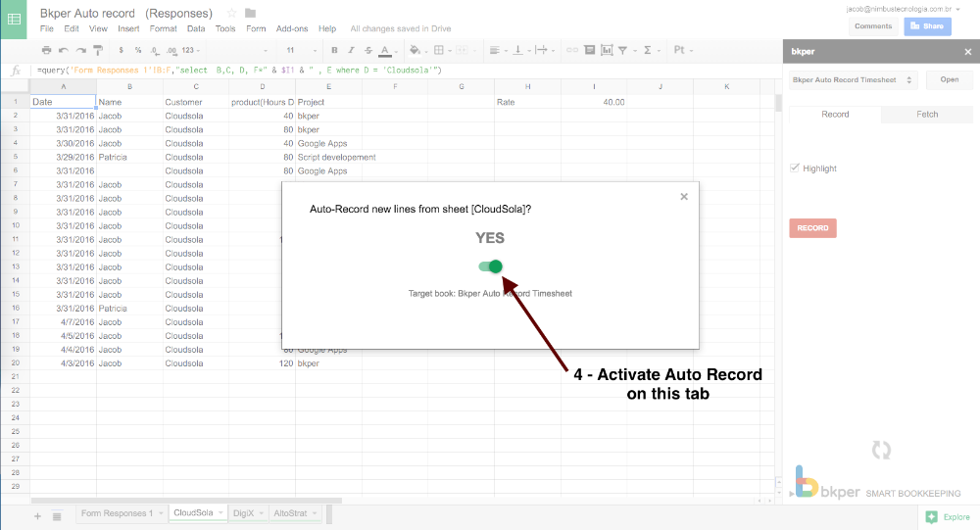Click the refresh icon in bkper sidebar

881,450
